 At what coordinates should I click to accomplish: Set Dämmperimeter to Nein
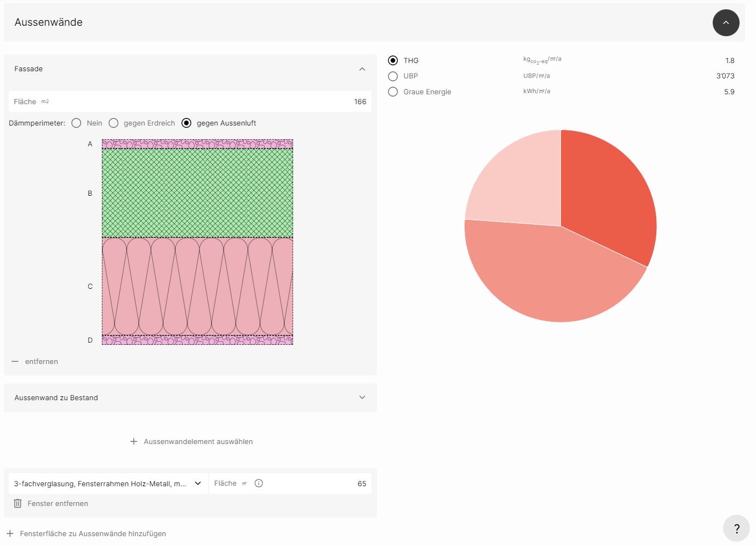[x=76, y=123]
